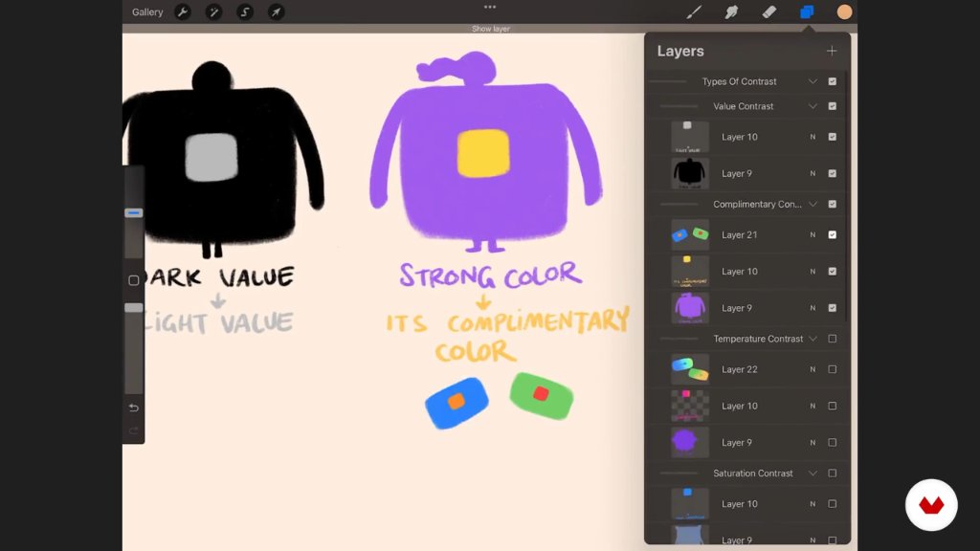Collapse the Saturation Contrast group chevron
Viewport: 980px width, 551px height.
[813, 473]
